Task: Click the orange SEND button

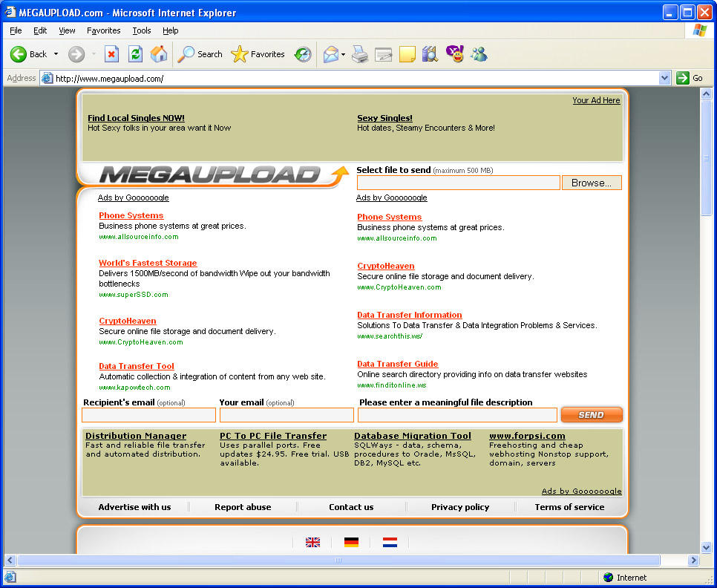Action: pyautogui.click(x=592, y=415)
